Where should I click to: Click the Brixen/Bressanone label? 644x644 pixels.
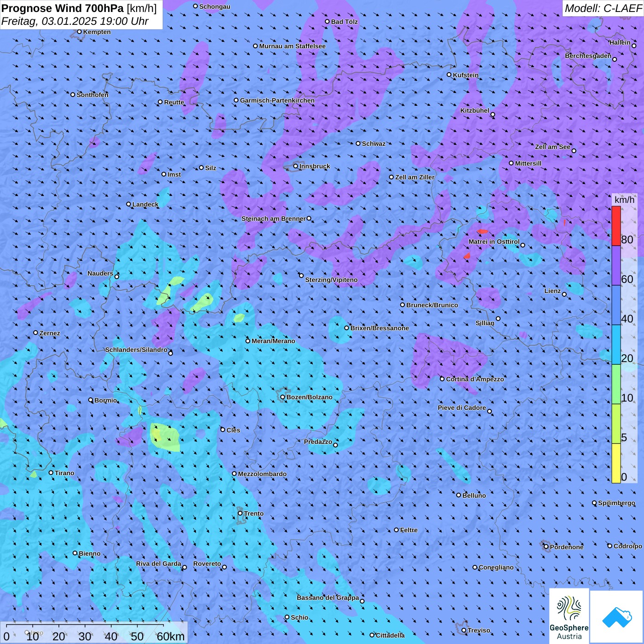[x=379, y=328]
